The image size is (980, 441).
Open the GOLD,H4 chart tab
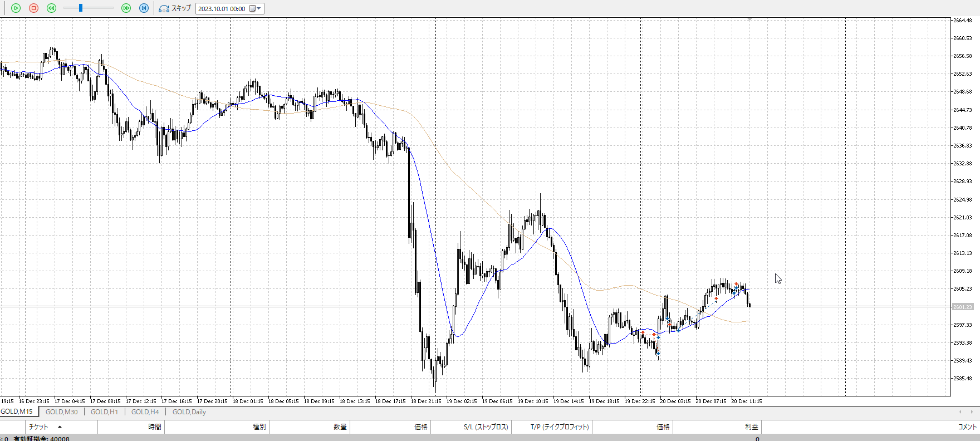(145, 412)
